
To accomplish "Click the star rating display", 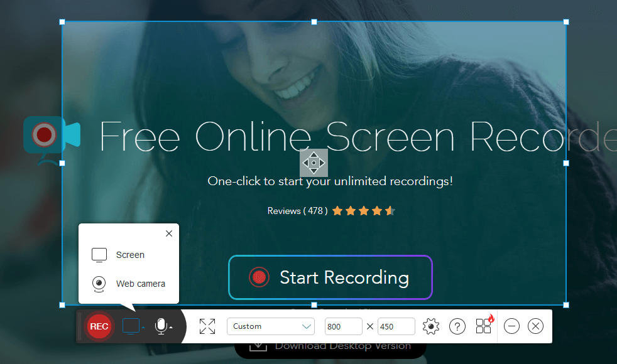I will (363, 211).
